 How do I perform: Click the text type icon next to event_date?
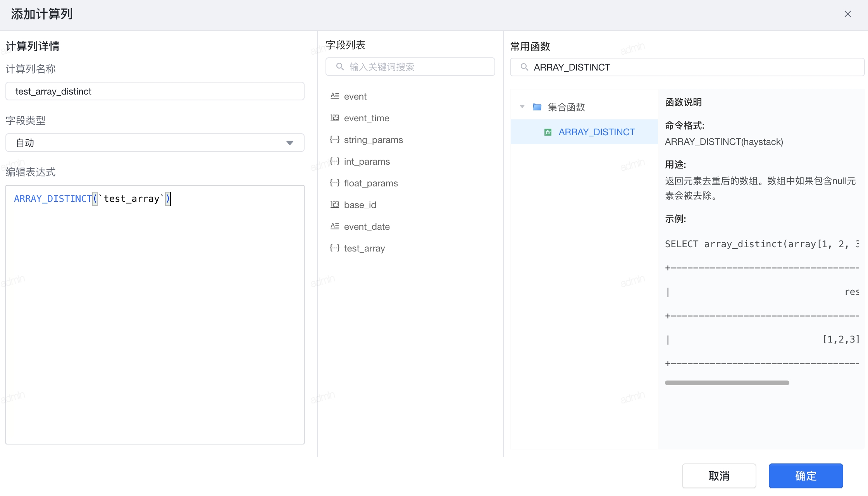pyautogui.click(x=335, y=226)
